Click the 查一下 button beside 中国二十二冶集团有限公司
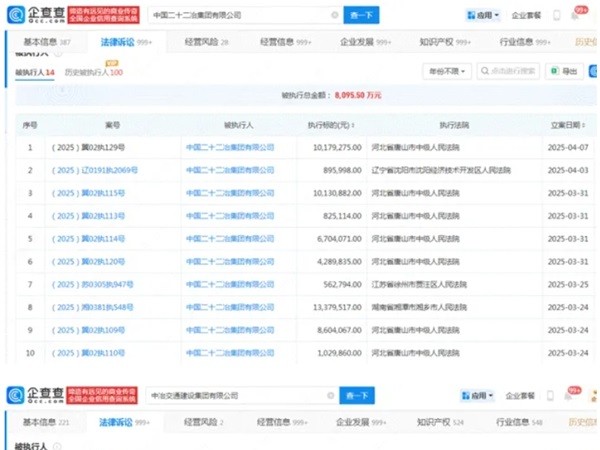600x450 pixels. tap(361, 16)
